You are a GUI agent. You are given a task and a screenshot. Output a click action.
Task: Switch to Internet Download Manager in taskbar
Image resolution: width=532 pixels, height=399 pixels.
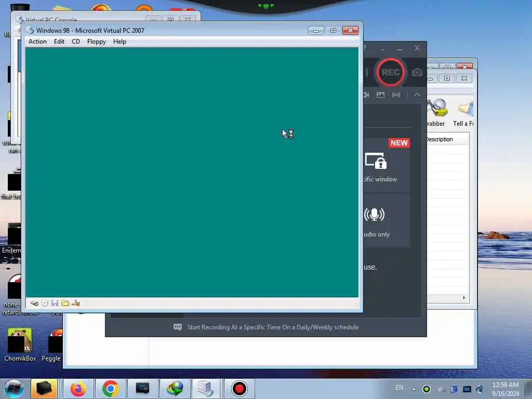coord(175,389)
